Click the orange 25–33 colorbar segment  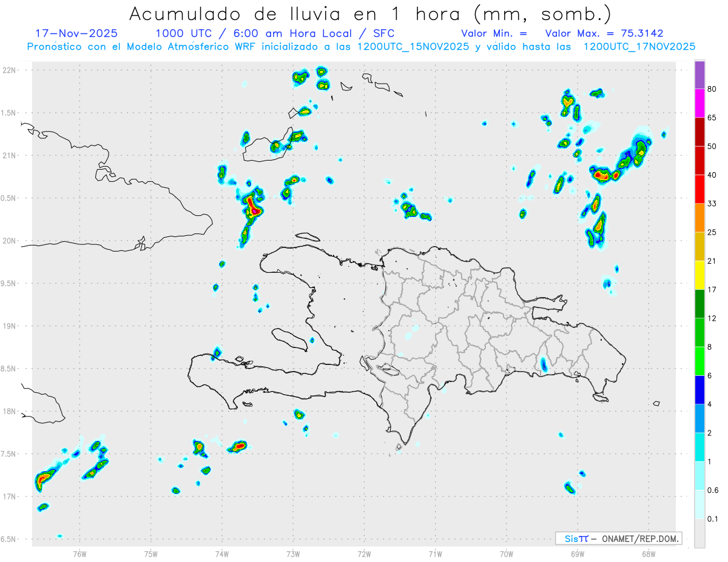click(x=699, y=218)
